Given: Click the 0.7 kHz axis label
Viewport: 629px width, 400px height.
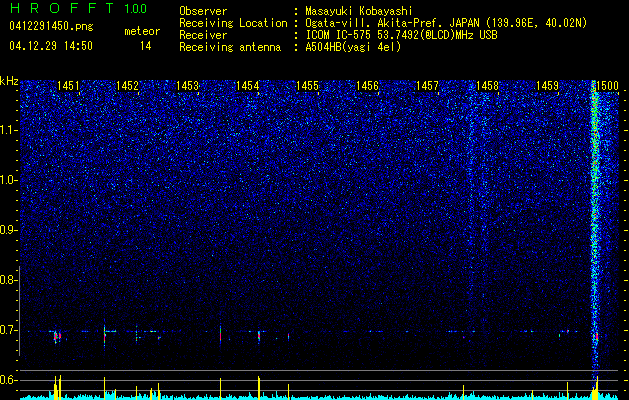Looking at the screenshot, I should [9, 330].
